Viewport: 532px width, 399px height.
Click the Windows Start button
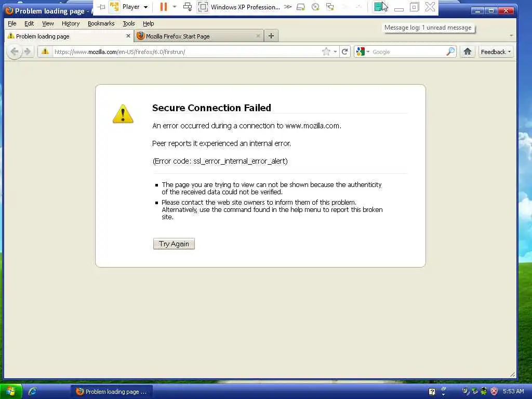point(11,392)
